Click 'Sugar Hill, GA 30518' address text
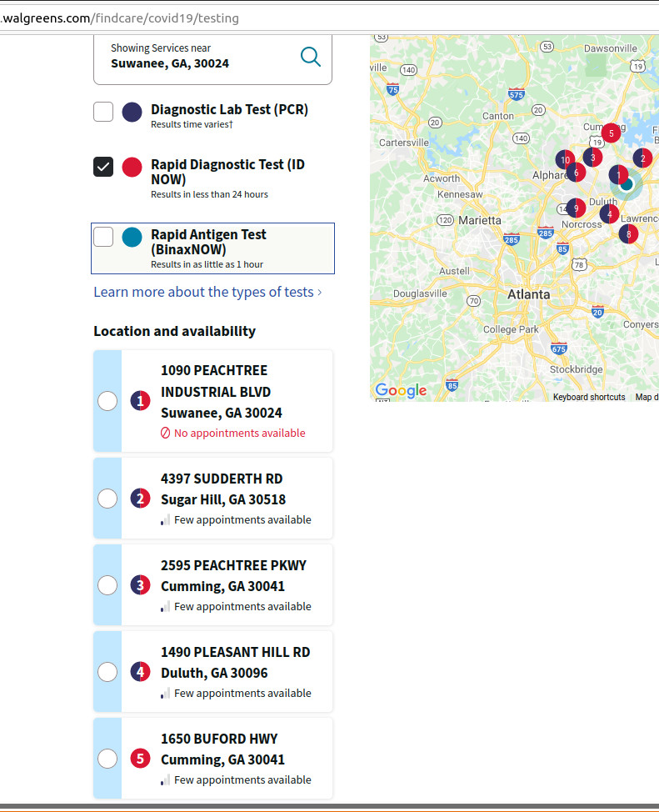This screenshot has height=812, width=659. [223, 499]
